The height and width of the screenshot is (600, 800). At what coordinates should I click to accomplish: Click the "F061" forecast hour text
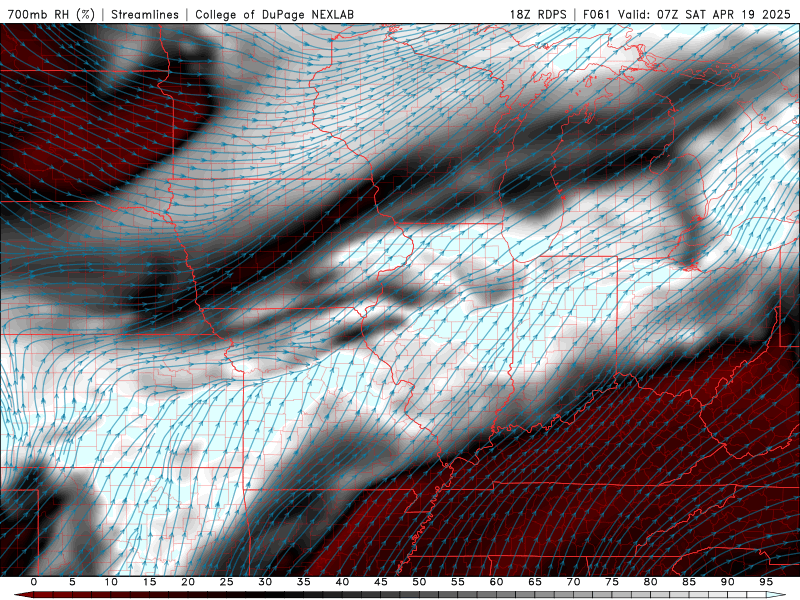(x=596, y=15)
